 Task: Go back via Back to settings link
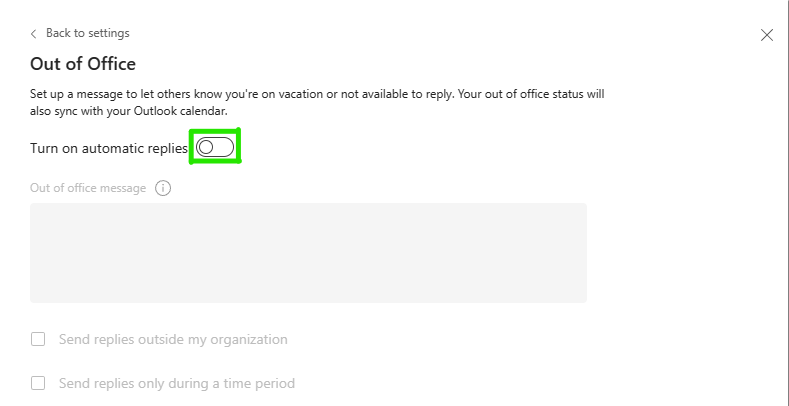point(87,34)
